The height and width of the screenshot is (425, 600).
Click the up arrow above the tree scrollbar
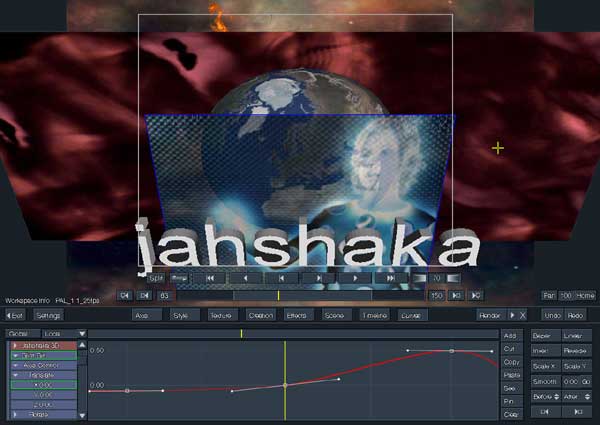82,345
